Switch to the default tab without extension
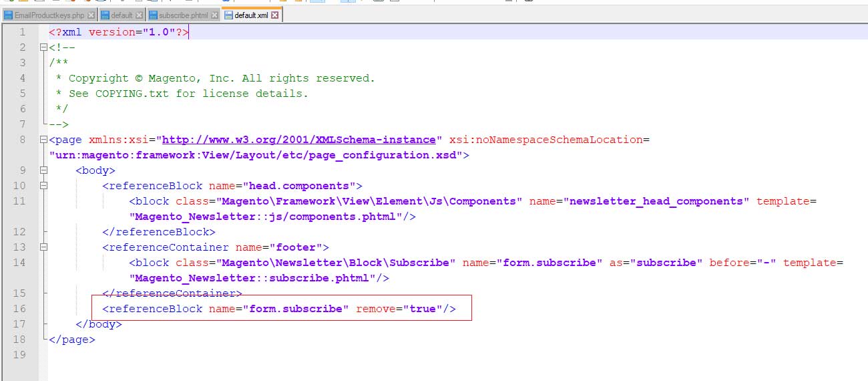Screen dimensions: 868x381 pyautogui.click(x=122, y=15)
